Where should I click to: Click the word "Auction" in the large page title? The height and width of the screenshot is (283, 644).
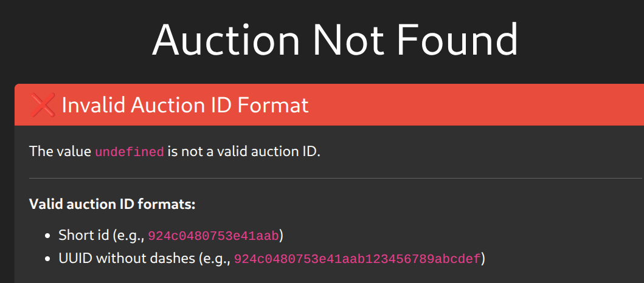tap(226, 40)
